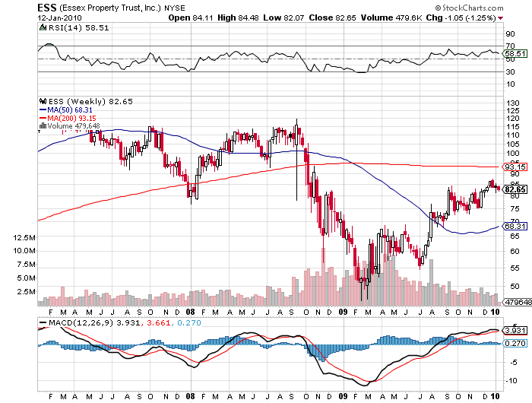Click the red MA(200) 93.15 legend entry

[x=68, y=118]
